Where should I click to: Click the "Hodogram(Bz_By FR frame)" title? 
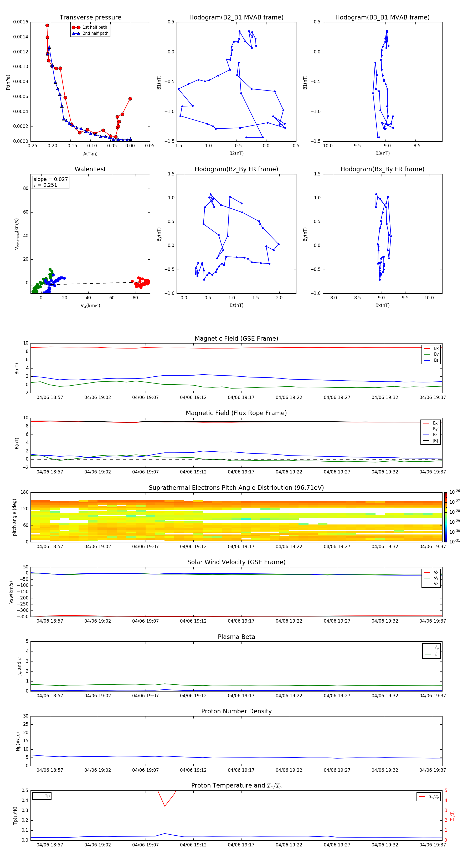236,169
